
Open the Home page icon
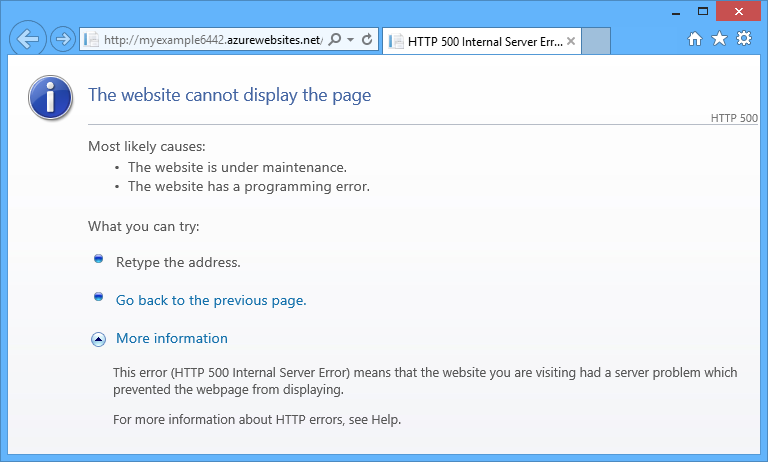coord(695,39)
